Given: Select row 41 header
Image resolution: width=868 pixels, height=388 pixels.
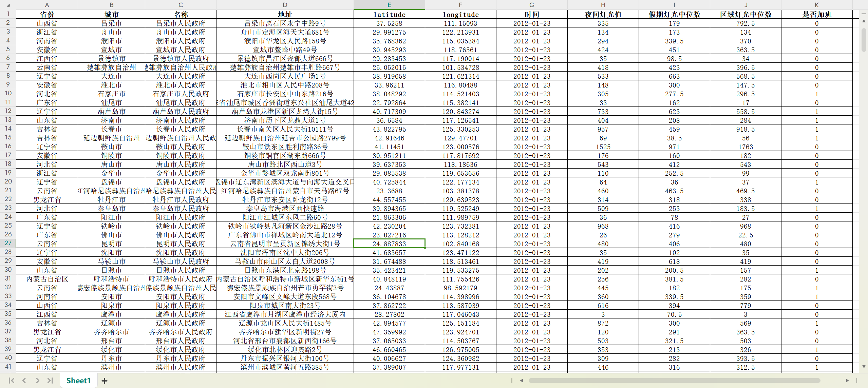Looking at the screenshot, I should tap(8, 367).
